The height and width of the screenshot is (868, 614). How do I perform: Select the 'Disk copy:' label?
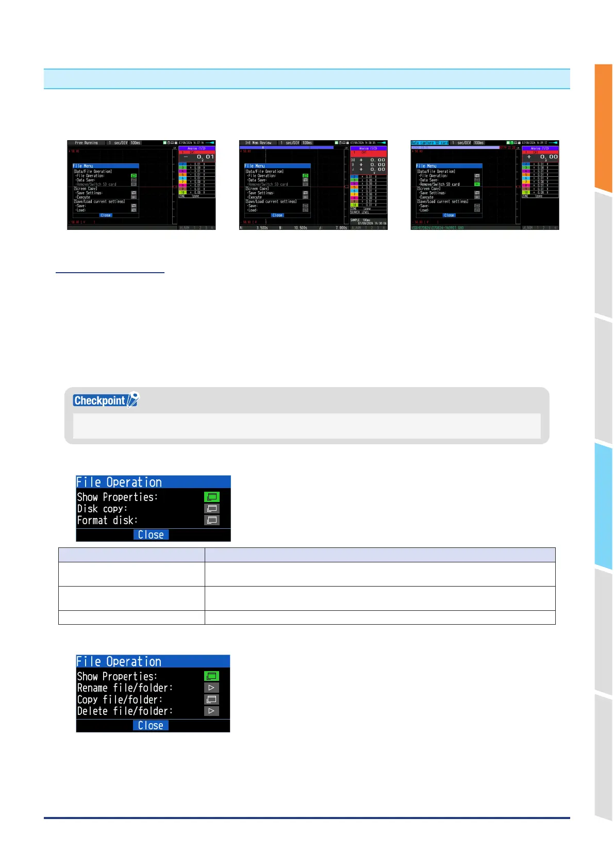click(x=102, y=509)
